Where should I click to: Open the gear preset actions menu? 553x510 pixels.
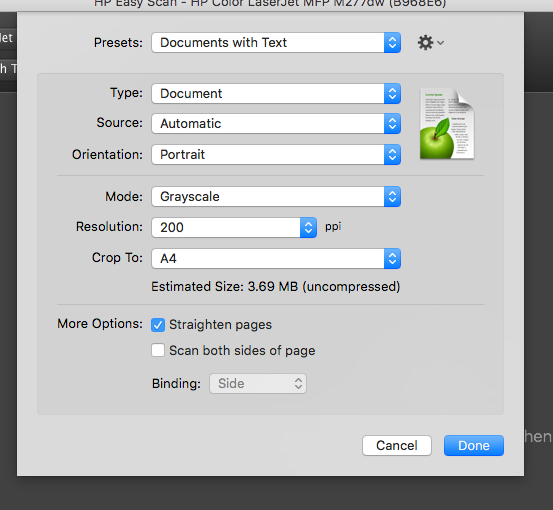(x=430, y=43)
